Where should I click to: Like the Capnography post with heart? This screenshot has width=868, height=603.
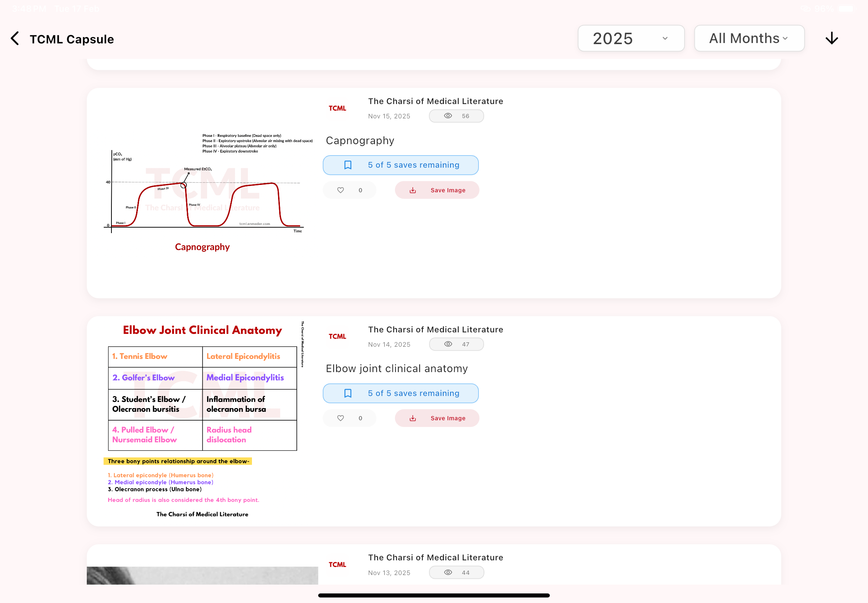click(x=341, y=190)
